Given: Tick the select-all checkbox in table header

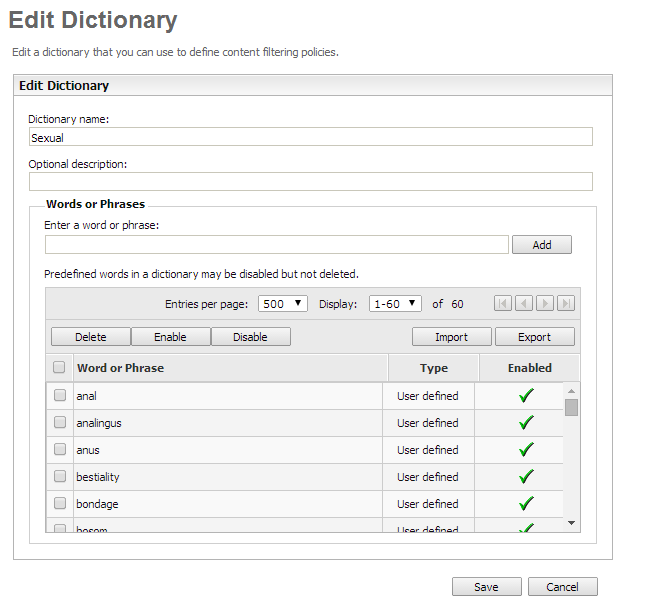Looking at the screenshot, I should click(x=59, y=368).
